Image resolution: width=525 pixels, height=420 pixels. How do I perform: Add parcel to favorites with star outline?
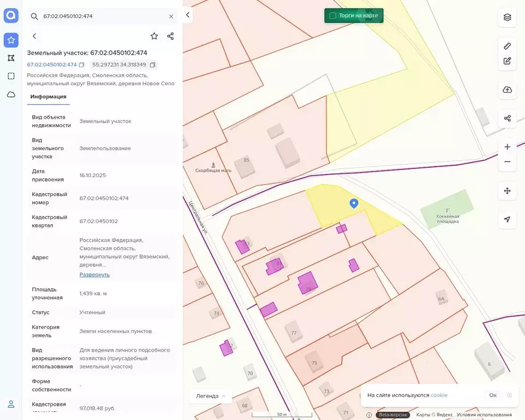coord(154,36)
